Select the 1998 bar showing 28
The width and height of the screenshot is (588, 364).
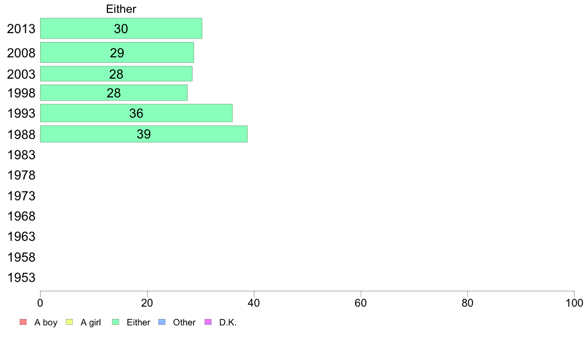114,93
